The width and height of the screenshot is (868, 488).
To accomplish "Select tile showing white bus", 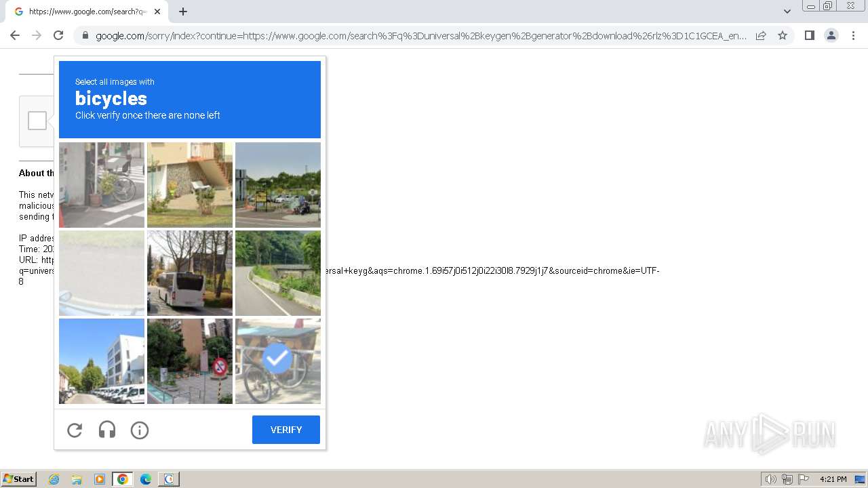I will (190, 273).
